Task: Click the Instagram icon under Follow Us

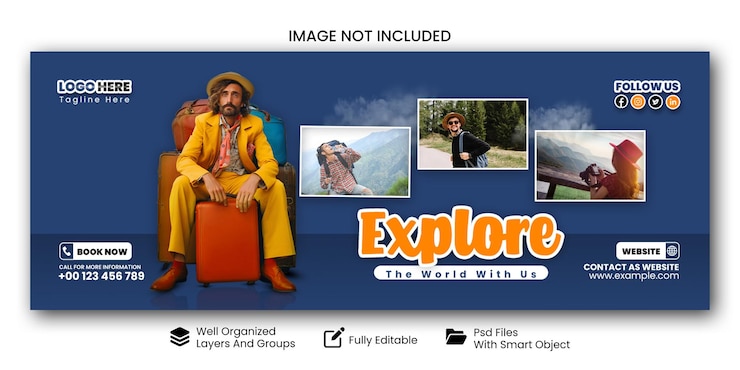Action: pyautogui.click(x=638, y=101)
